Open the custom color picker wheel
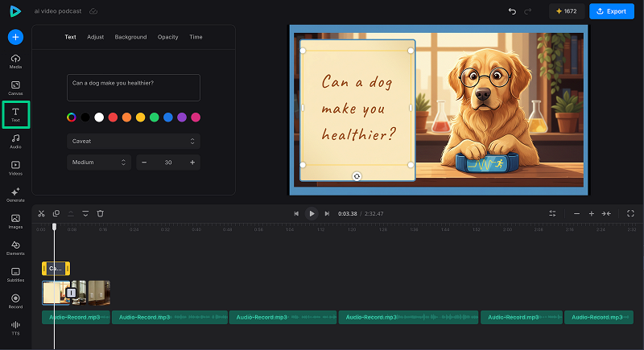The width and height of the screenshot is (644, 350). tap(72, 117)
